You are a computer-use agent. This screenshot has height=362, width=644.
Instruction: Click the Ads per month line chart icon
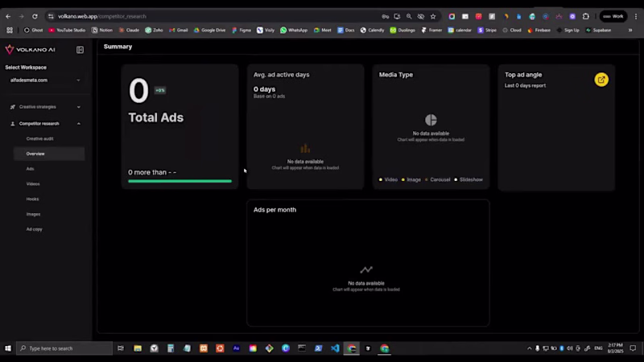point(366,269)
